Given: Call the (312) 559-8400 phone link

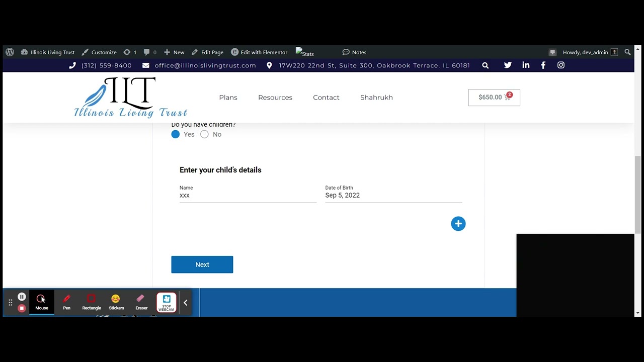Looking at the screenshot, I should 100,65.
